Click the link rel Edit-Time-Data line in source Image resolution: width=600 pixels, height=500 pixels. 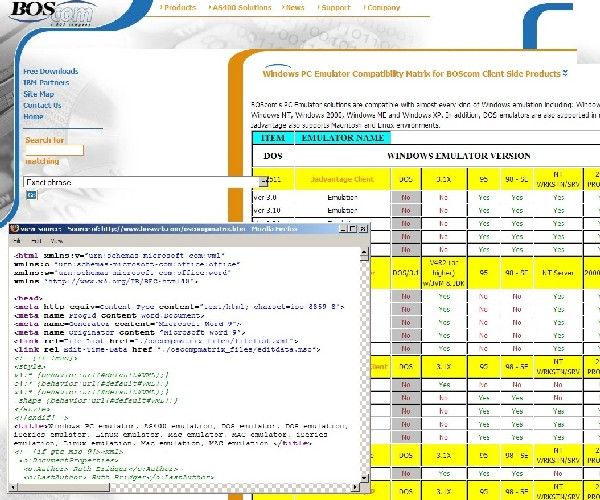tap(167, 350)
